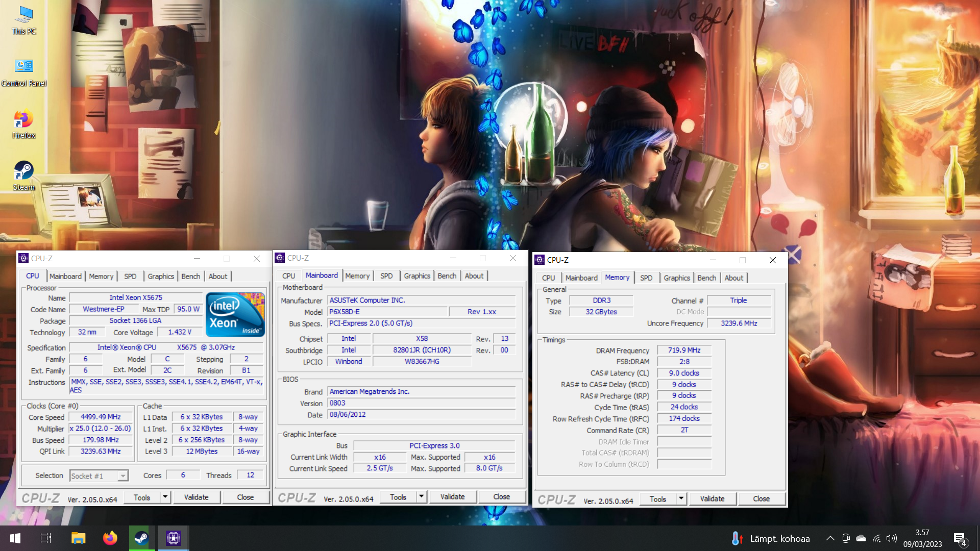Minimize the right CPU-Z Memory window
The width and height of the screenshot is (980, 551).
tap(713, 260)
